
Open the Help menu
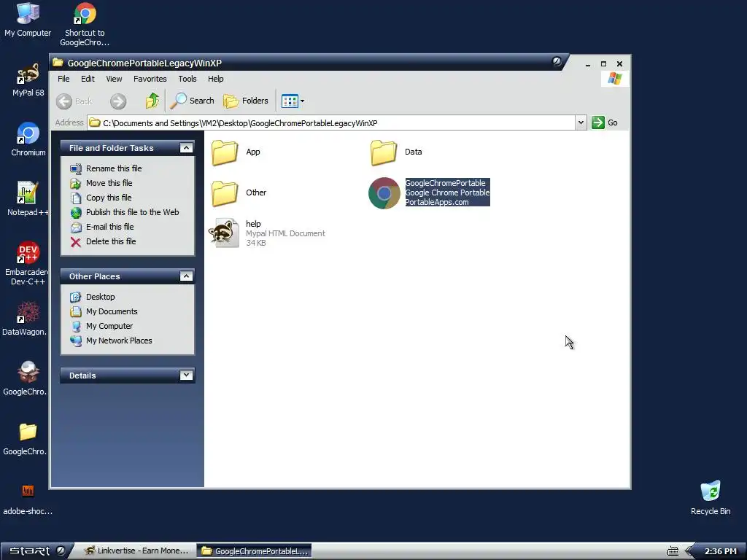click(x=215, y=79)
